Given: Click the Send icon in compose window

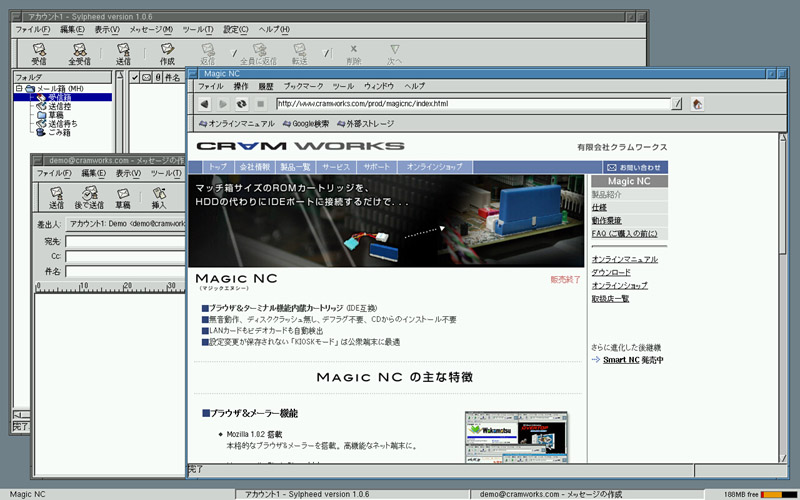Looking at the screenshot, I should click(x=56, y=197).
